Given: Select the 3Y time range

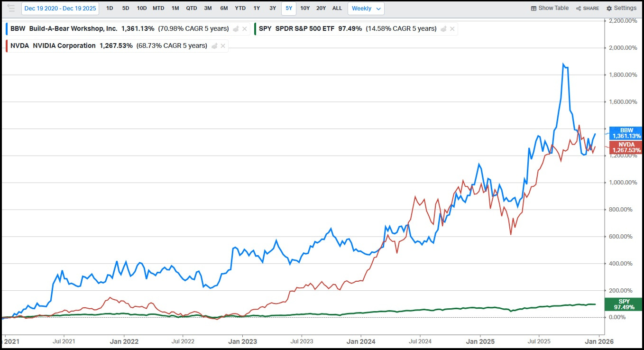Looking at the screenshot, I should pyautogui.click(x=273, y=9).
